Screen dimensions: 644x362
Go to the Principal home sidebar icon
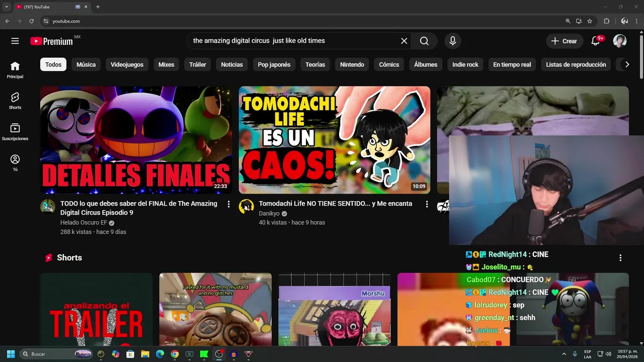[x=15, y=70]
